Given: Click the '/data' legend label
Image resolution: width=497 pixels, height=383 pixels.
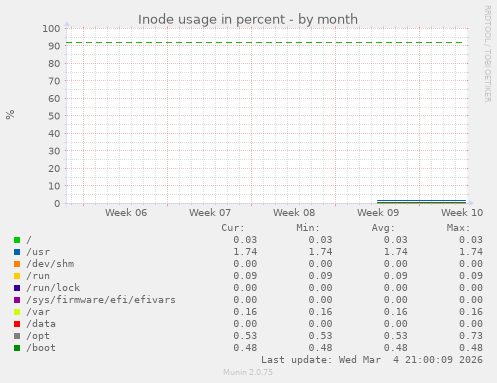Looking at the screenshot, I should pos(41,324).
